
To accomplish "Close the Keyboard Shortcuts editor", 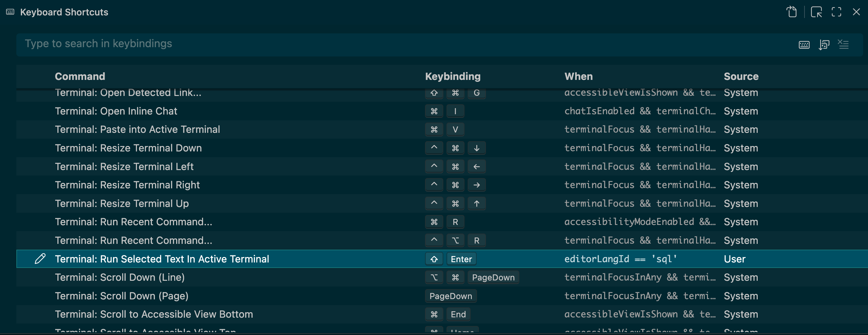I will tap(856, 12).
